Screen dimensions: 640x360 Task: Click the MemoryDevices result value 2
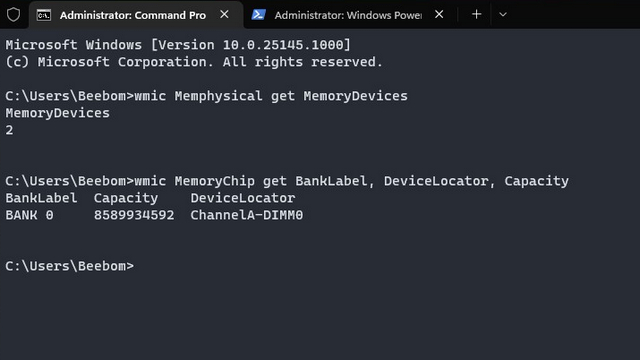9,130
